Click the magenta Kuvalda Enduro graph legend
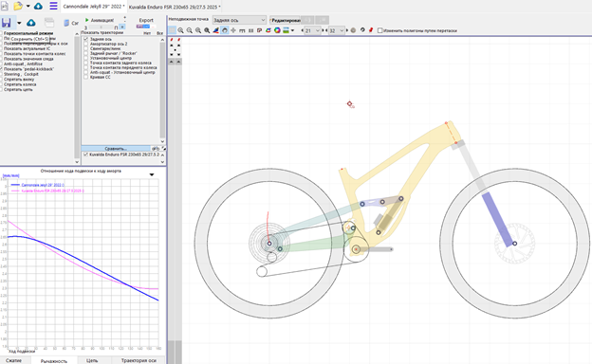 (47, 191)
